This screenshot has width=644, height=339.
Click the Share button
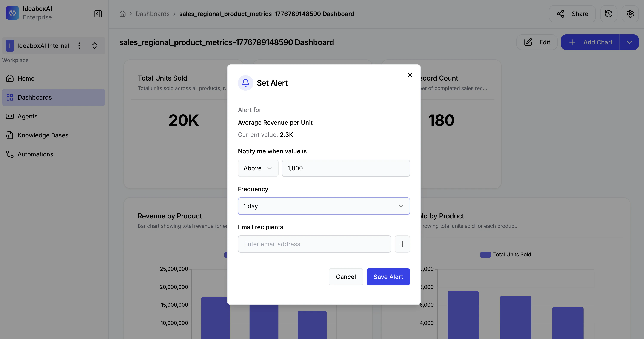click(572, 14)
